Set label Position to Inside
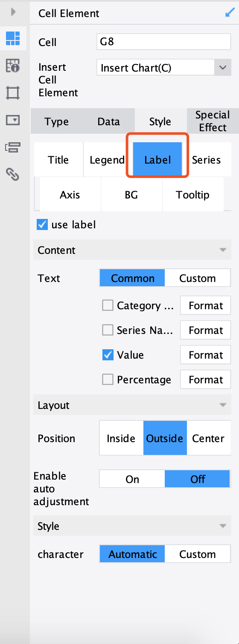Image resolution: width=239 pixels, height=644 pixels. click(121, 438)
